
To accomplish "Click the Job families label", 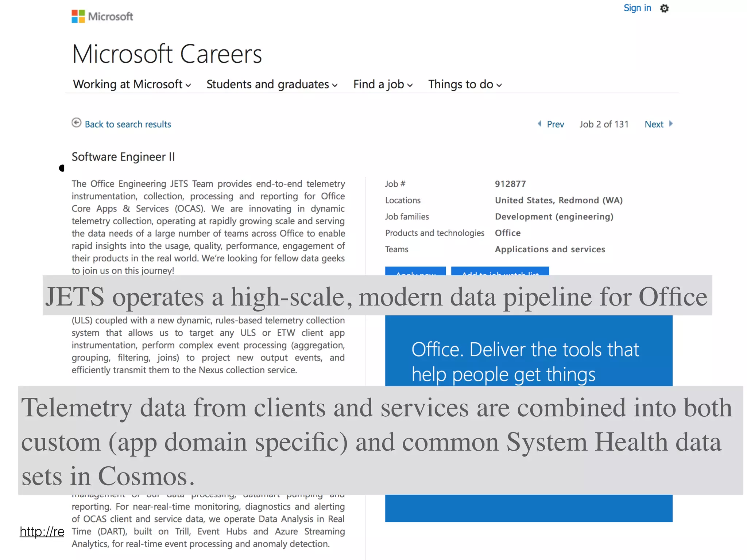I will pyautogui.click(x=407, y=217).
